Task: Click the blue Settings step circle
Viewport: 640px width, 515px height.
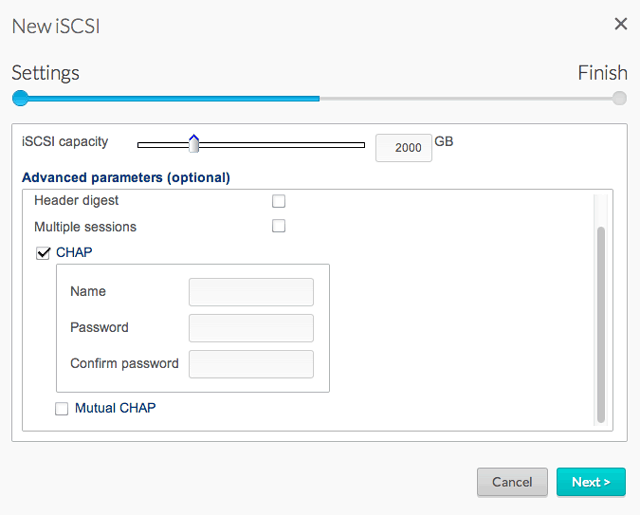Action: (x=20, y=98)
